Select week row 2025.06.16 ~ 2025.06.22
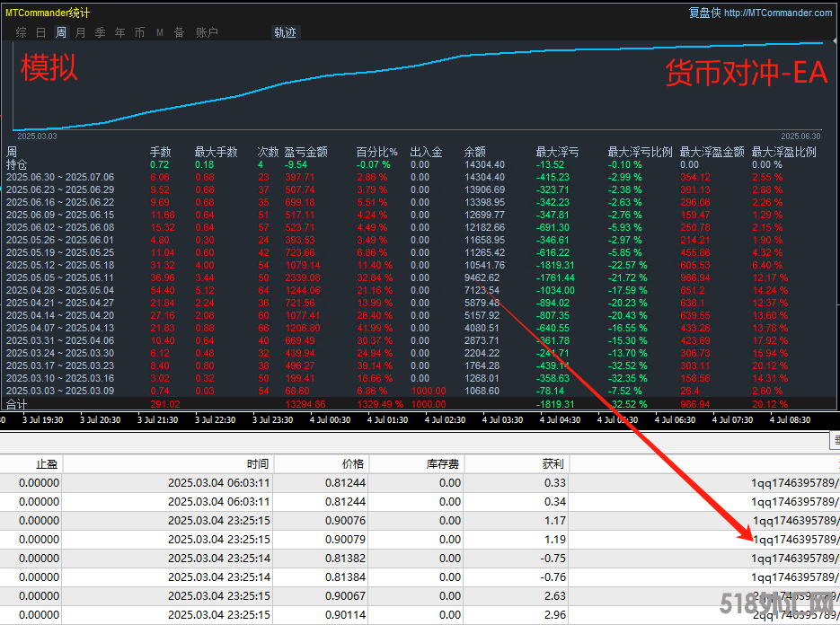Screen dimensions: 840x625 click(x=418, y=202)
